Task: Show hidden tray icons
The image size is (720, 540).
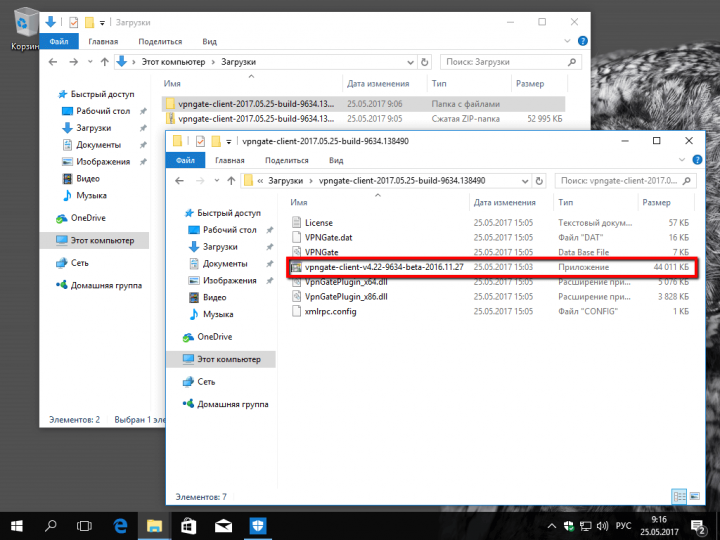Action: pyautogui.click(x=552, y=526)
